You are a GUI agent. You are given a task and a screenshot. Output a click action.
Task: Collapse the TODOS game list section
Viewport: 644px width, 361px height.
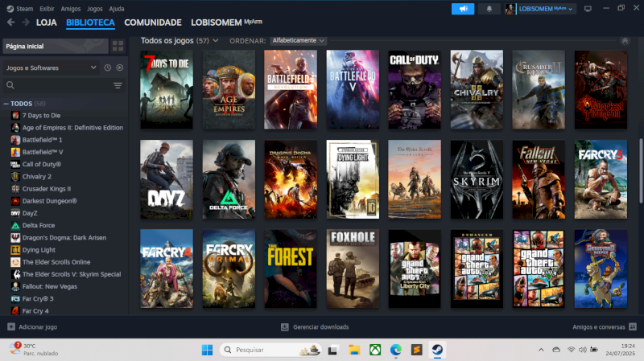[7, 104]
